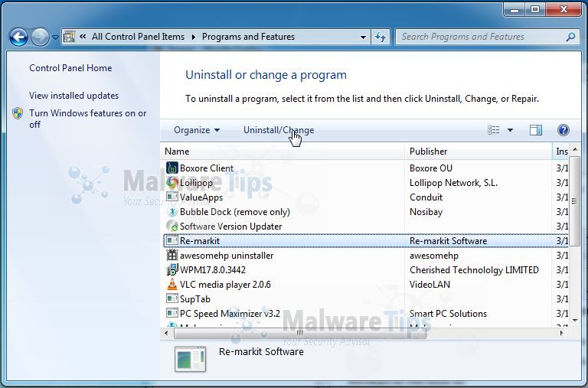This screenshot has height=388, width=588.
Task: Refresh the Programs and Features view
Action: 381,37
